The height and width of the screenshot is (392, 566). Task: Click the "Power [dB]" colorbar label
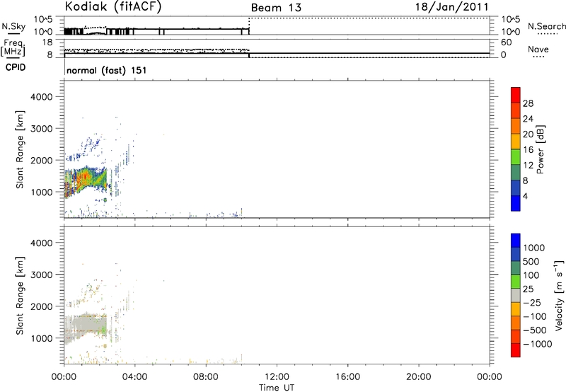541,149
